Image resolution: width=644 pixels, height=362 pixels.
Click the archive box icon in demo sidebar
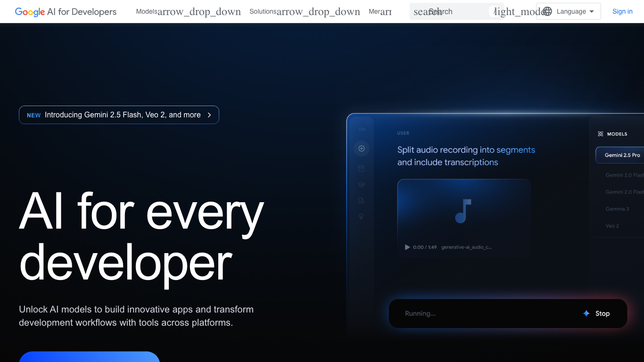(x=362, y=169)
